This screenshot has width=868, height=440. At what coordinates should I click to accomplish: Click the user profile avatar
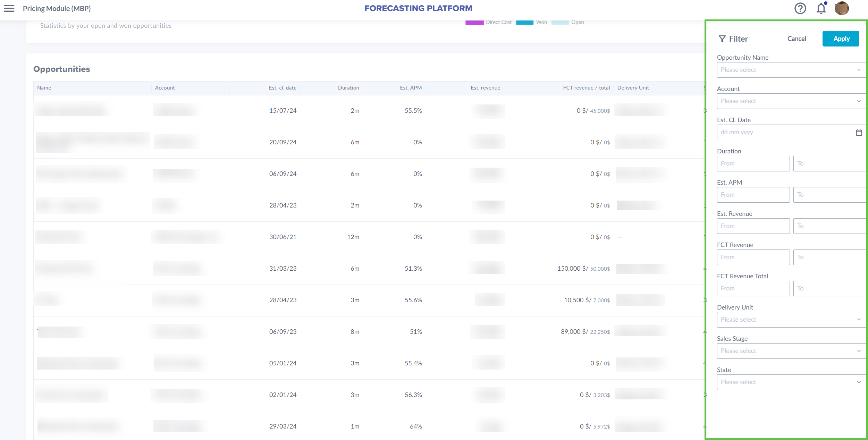coord(842,8)
